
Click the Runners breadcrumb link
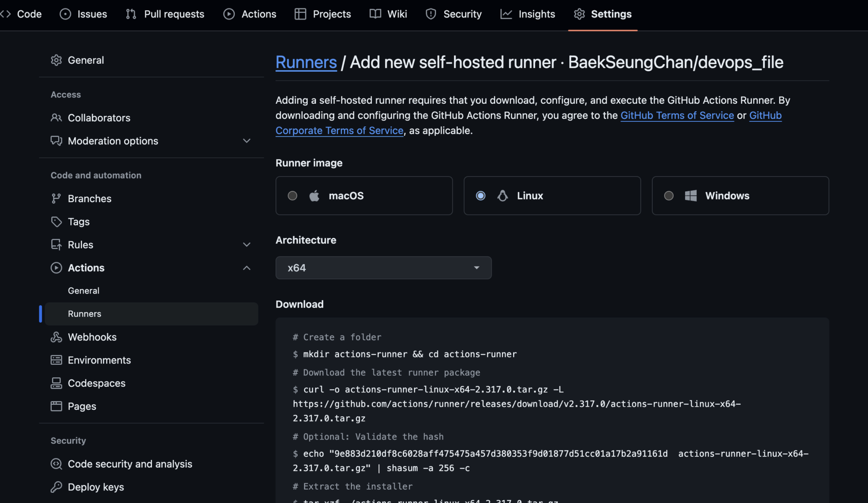coord(306,62)
